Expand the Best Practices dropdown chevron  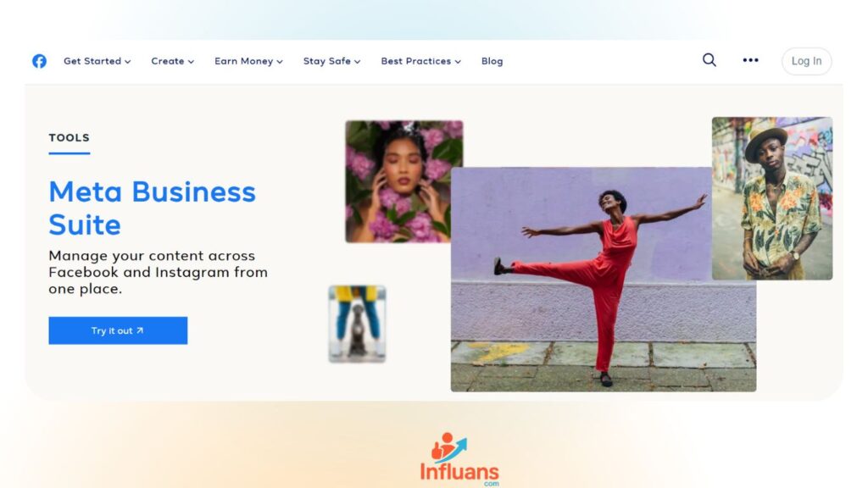click(x=458, y=62)
